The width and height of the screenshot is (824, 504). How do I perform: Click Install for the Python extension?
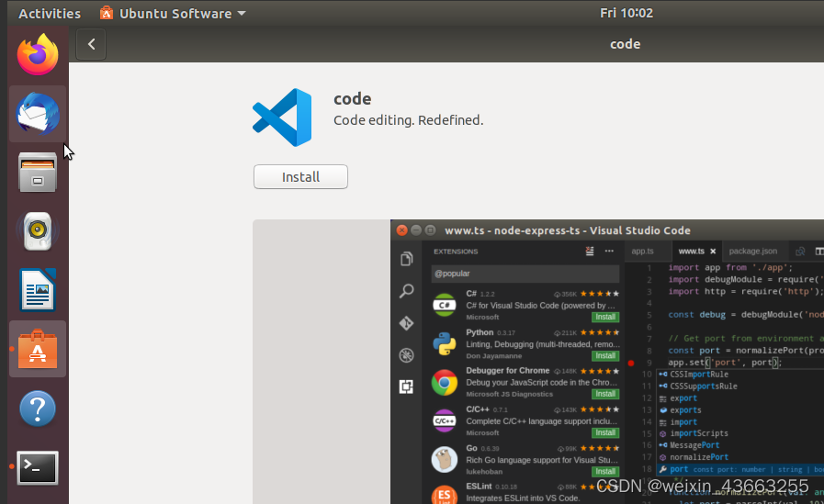[605, 356]
